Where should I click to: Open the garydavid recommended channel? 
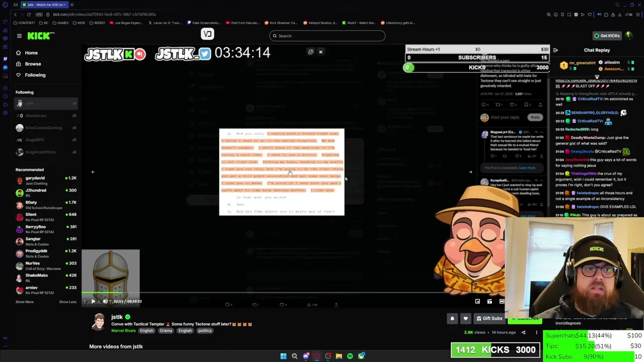[x=46, y=180]
